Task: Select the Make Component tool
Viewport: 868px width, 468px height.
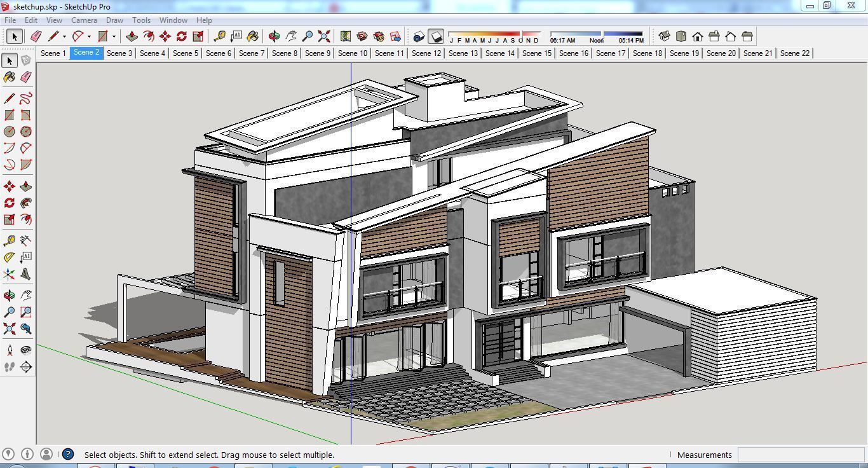Action: click(x=25, y=60)
